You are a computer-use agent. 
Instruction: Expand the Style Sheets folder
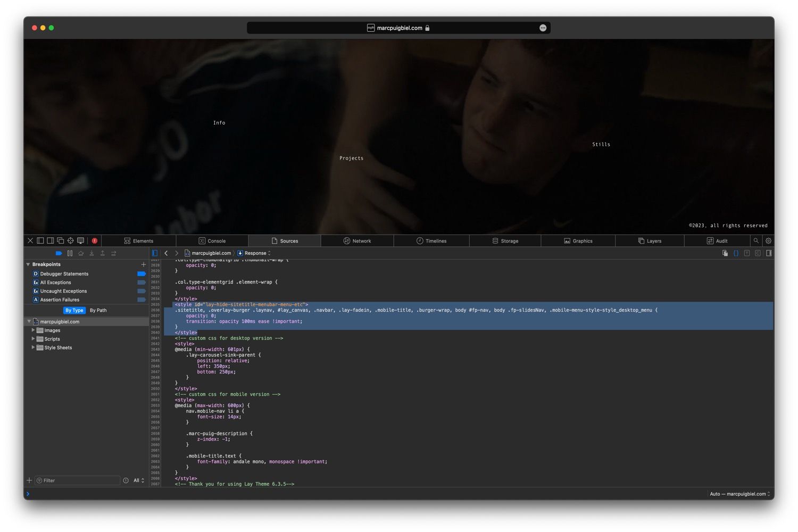tap(33, 347)
